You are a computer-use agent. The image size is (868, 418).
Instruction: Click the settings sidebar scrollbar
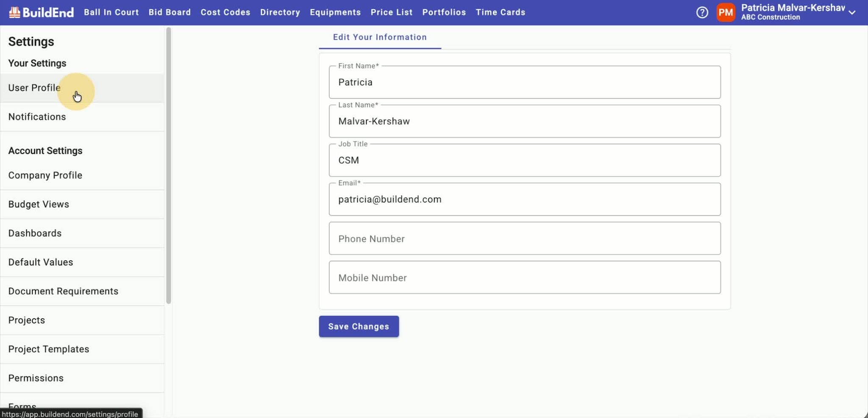coord(168,165)
